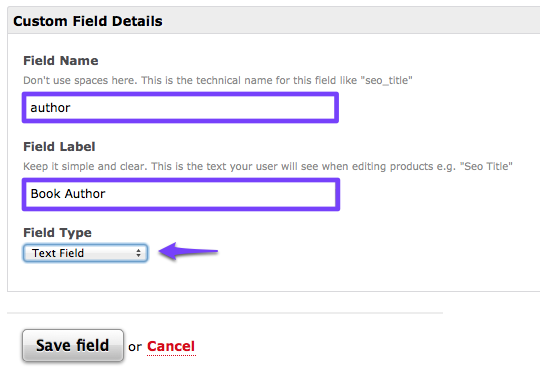Click the Save field button
Viewport: 540px width, 385px height.
point(73,345)
